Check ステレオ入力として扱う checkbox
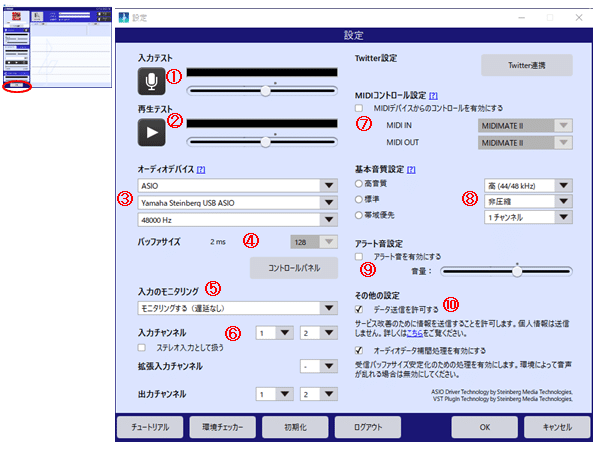Screen dimensions: 600x450 [142, 347]
